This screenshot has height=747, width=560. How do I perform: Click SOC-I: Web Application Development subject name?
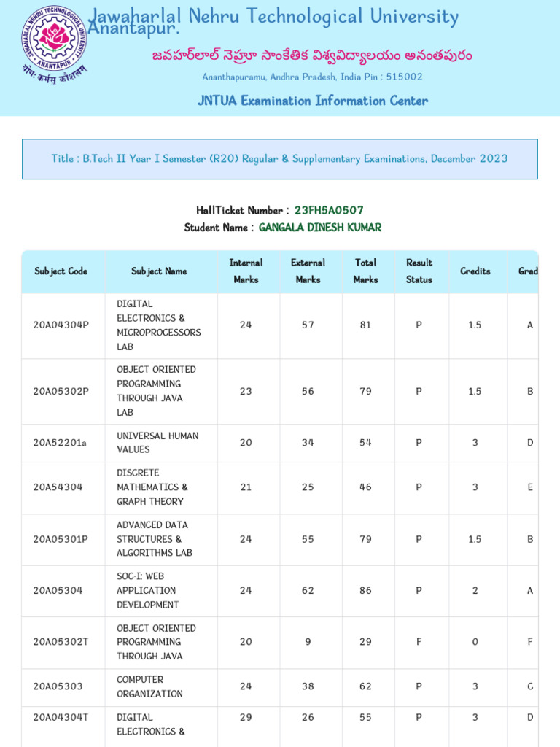pos(147,590)
